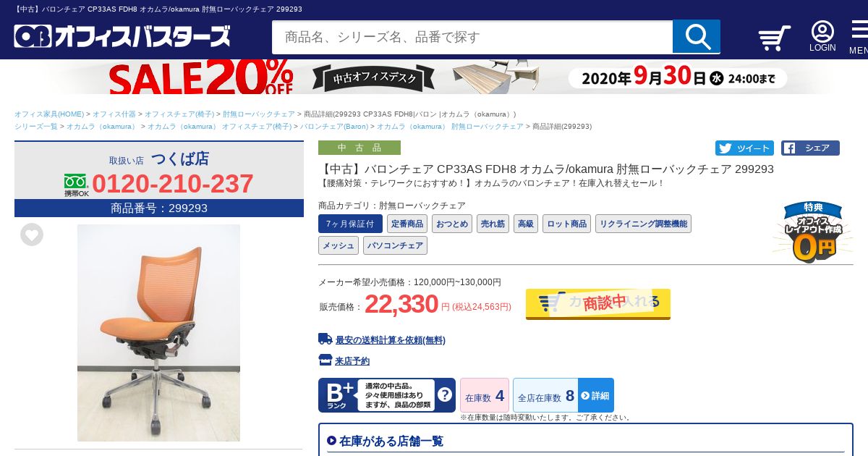Share via the Facebook シェア button
Viewport: 868px width, 456px height.
pos(810,148)
